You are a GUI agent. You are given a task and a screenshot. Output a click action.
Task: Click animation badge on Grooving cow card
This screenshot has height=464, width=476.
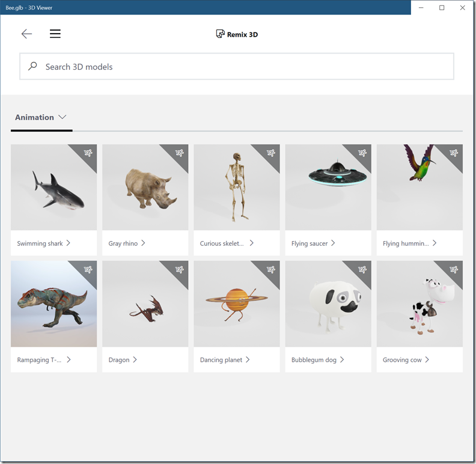(454, 269)
